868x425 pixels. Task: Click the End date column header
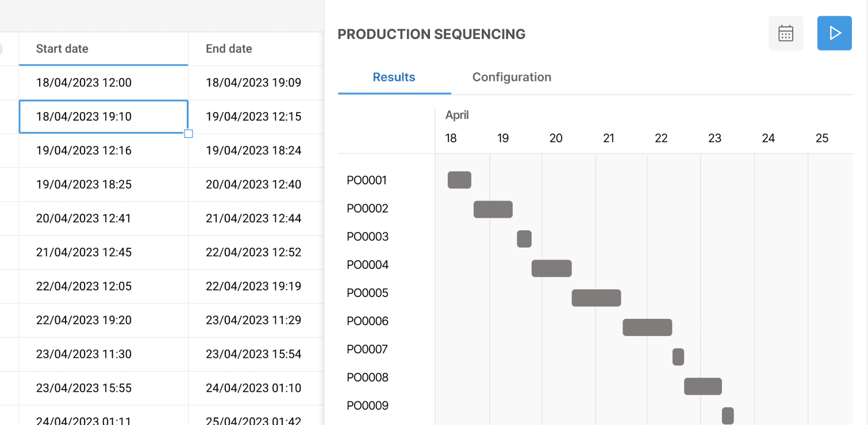256,49
